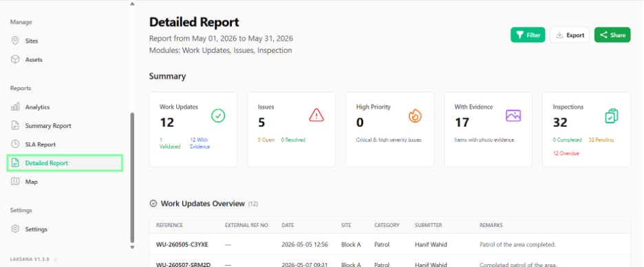Click the Settings gear icon
This screenshot has height=267, width=644.
click(15, 228)
